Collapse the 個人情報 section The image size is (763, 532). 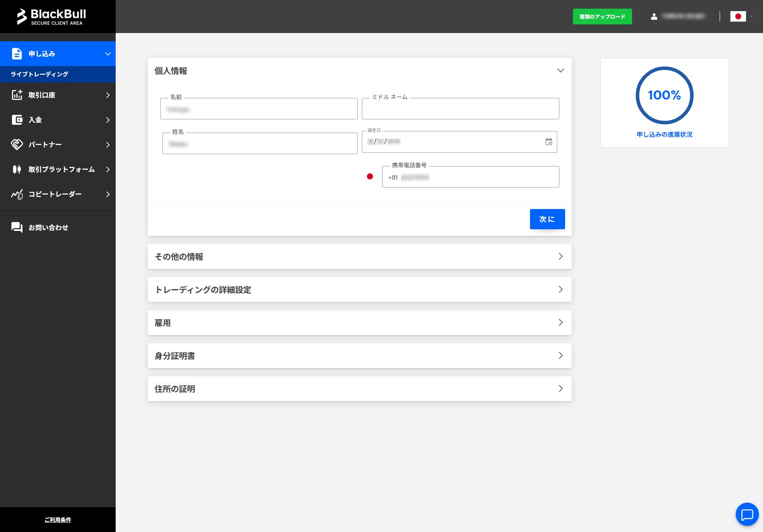561,70
